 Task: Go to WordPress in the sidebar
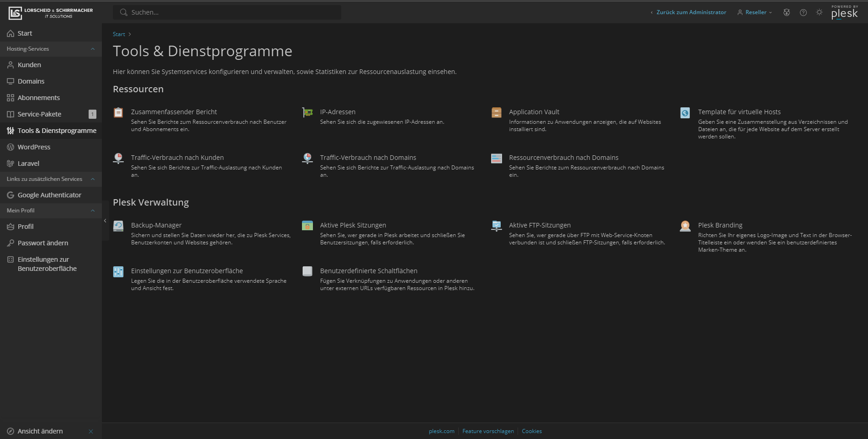[x=34, y=147]
